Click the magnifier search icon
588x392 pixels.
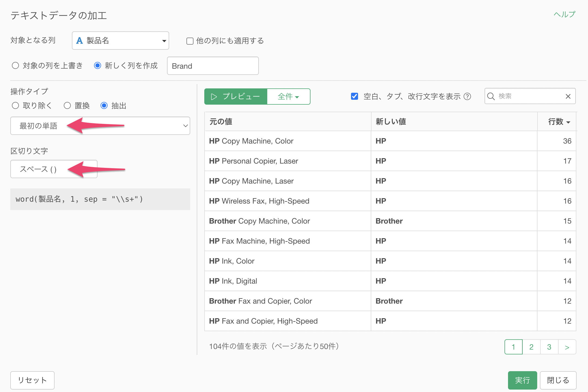coord(491,96)
